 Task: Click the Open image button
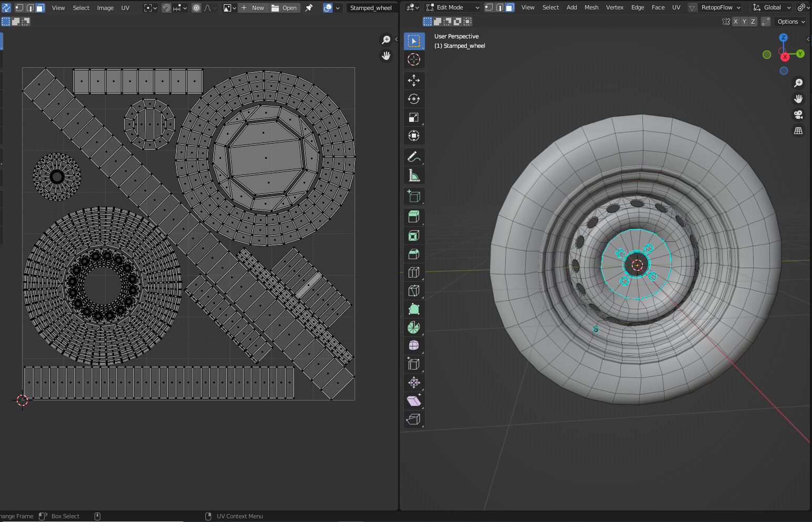pyautogui.click(x=285, y=7)
